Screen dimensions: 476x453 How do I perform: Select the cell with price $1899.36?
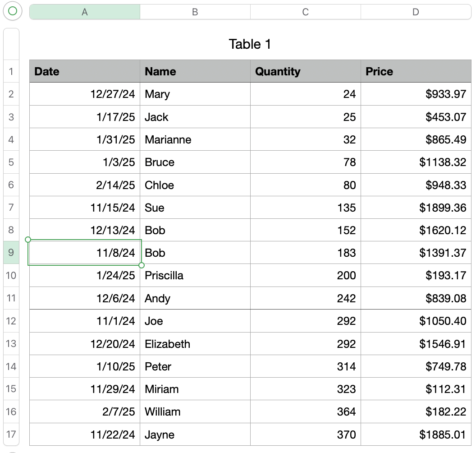tap(416, 208)
